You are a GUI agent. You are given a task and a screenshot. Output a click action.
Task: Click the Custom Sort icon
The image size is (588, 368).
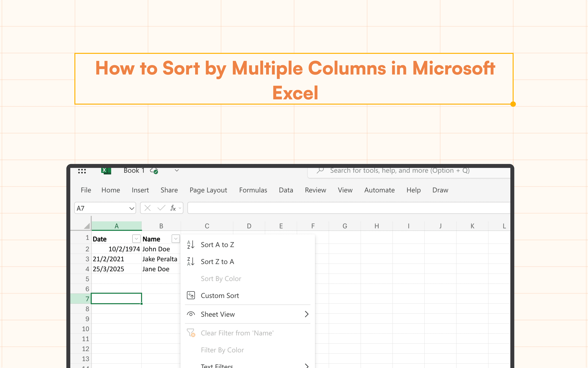click(191, 295)
